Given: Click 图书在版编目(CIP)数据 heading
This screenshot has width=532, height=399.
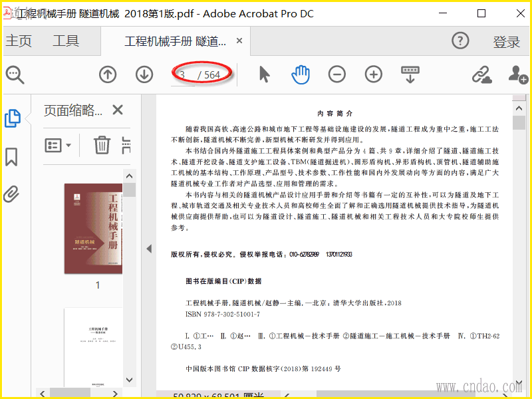Looking at the screenshot, I should point(223,281).
